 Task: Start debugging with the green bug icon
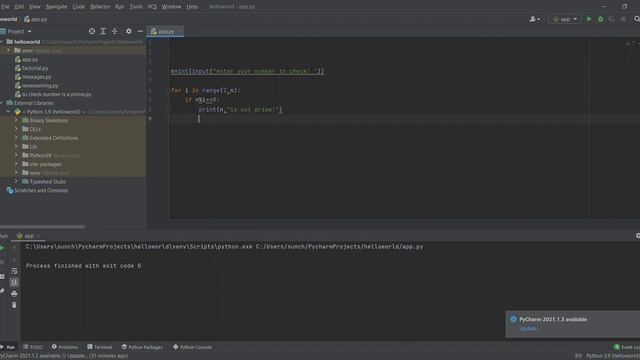600,19
